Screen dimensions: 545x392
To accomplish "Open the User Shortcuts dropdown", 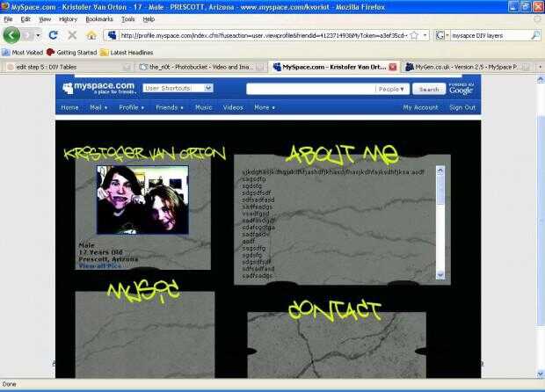I will pyautogui.click(x=178, y=88).
